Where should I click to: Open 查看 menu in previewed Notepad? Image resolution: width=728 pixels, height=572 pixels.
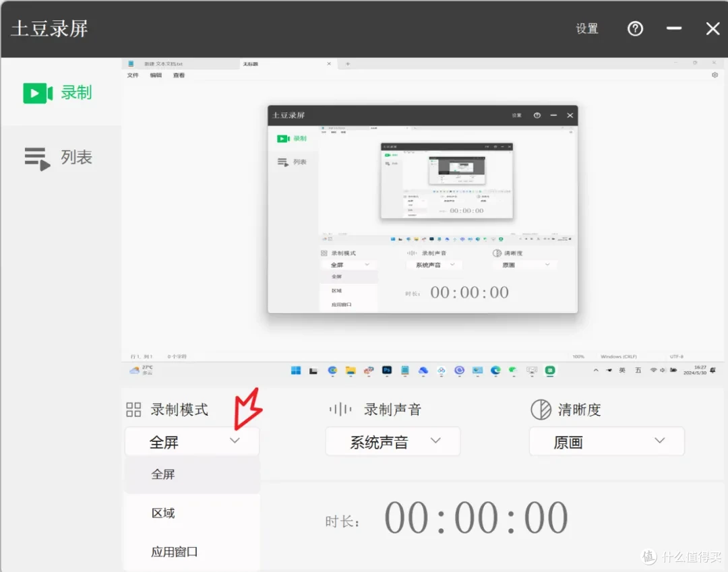coord(179,75)
